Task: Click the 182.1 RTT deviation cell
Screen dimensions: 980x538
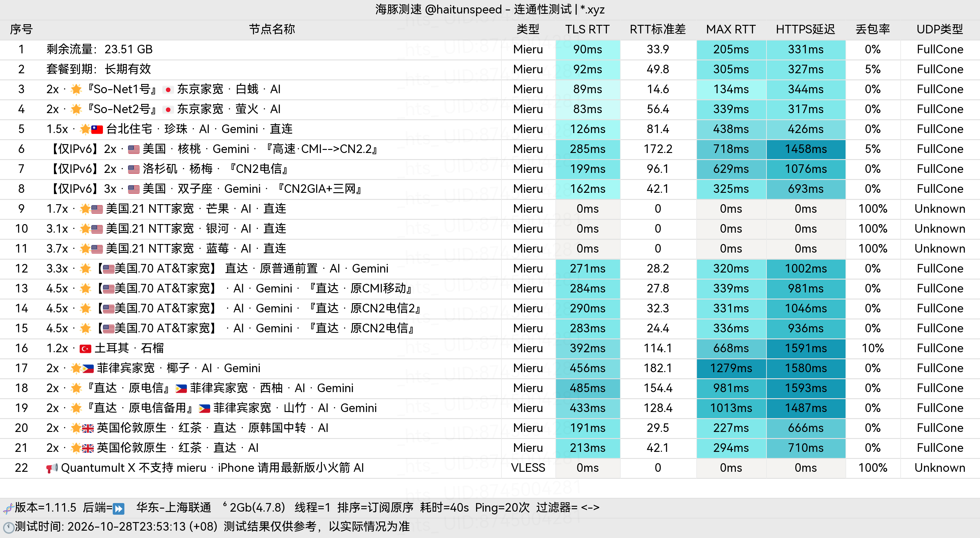Action: coord(657,368)
